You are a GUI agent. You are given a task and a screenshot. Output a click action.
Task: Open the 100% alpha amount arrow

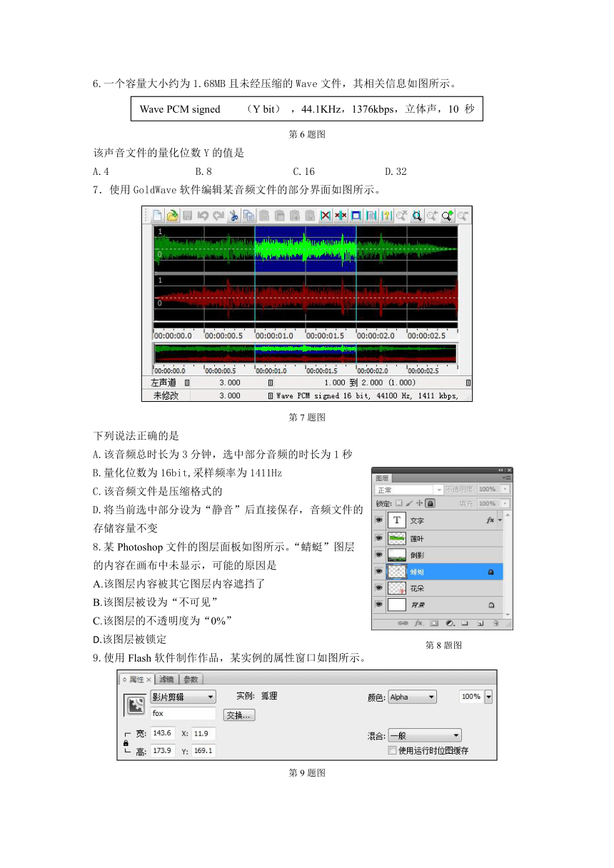click(488, 697)
